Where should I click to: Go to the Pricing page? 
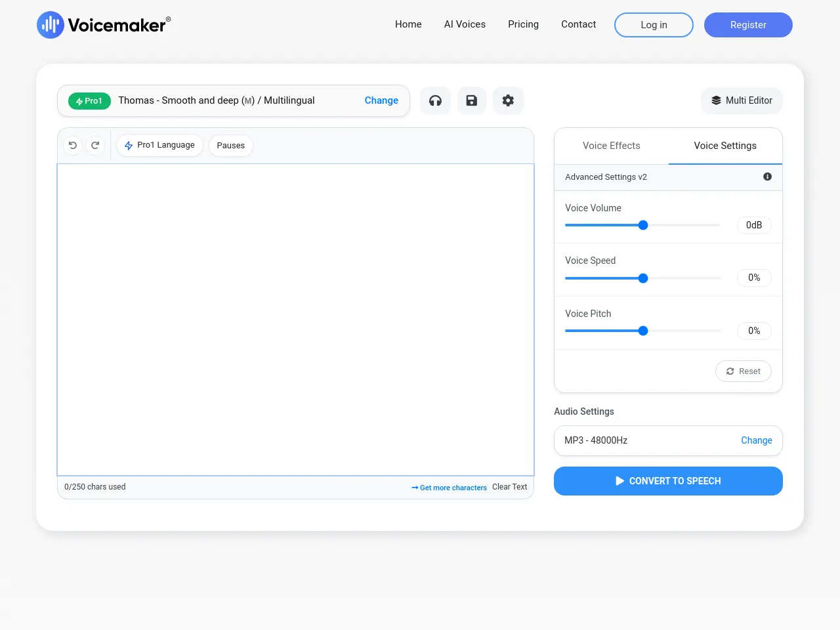coord(523,24)
